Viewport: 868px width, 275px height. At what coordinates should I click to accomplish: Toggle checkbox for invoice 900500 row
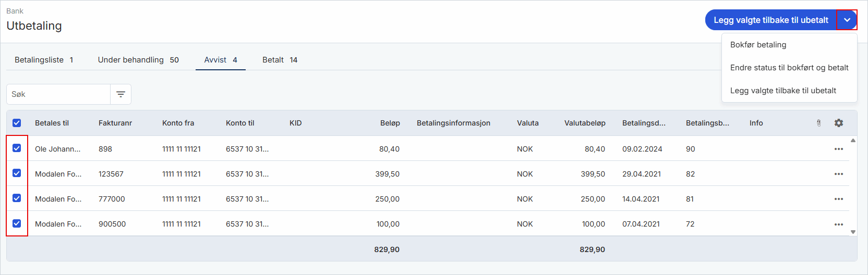click(17, 223)
